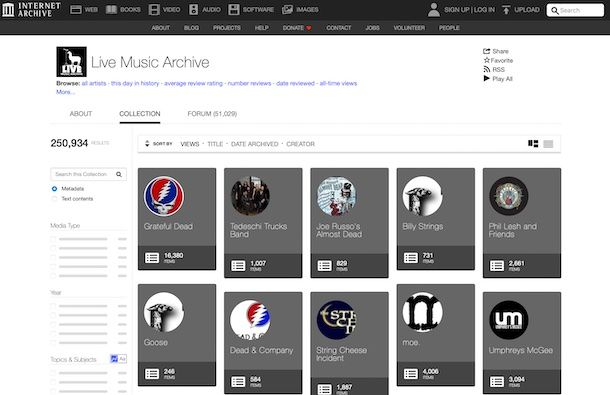Open the Software section icon
The width and height of the screenshot is (610, 395).
234,10
